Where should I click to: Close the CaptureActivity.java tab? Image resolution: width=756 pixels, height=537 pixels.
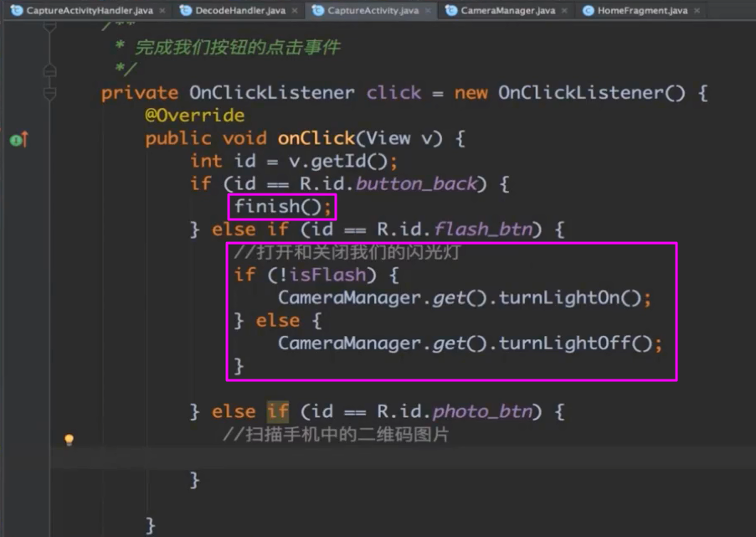[428, 10]
